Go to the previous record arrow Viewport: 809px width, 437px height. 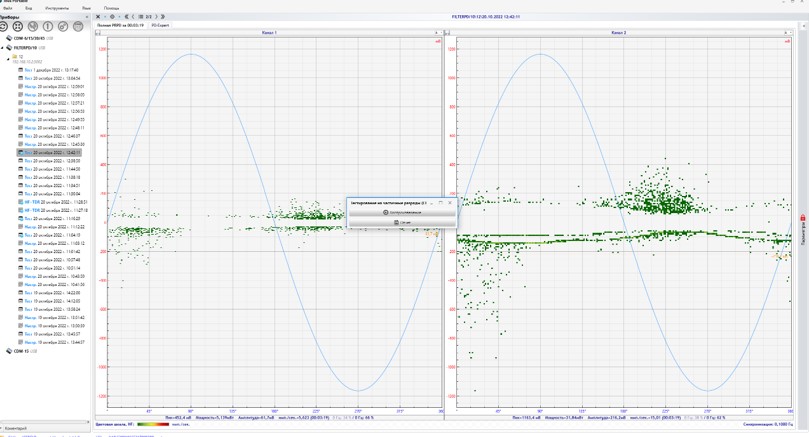133,17
